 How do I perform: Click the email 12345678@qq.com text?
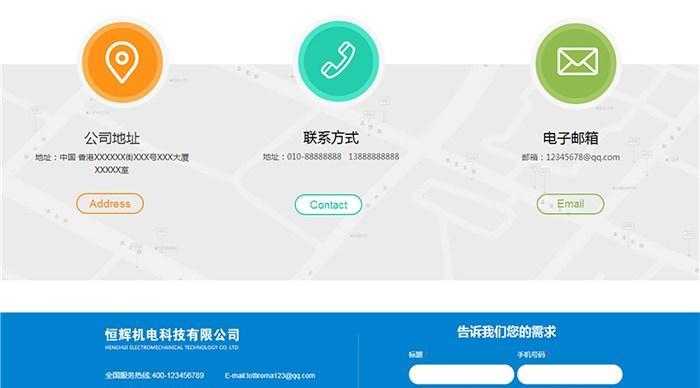583,157
